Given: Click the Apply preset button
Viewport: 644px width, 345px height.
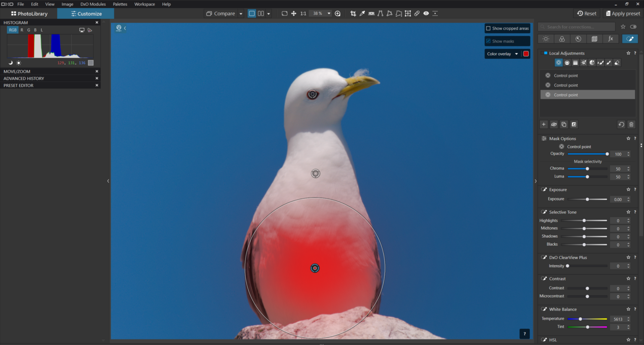Looking at the screenshot, I should click(623, 13).
